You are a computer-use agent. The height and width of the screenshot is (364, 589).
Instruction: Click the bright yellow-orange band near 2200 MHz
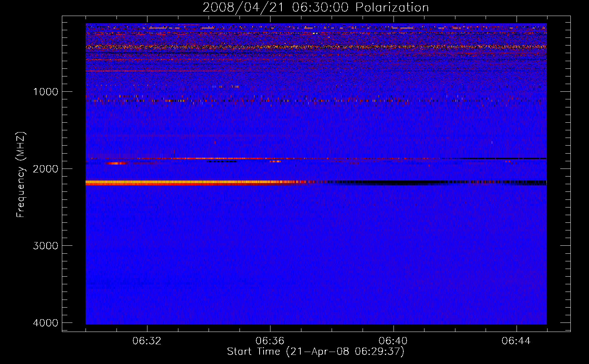click(x=197, y=183)
